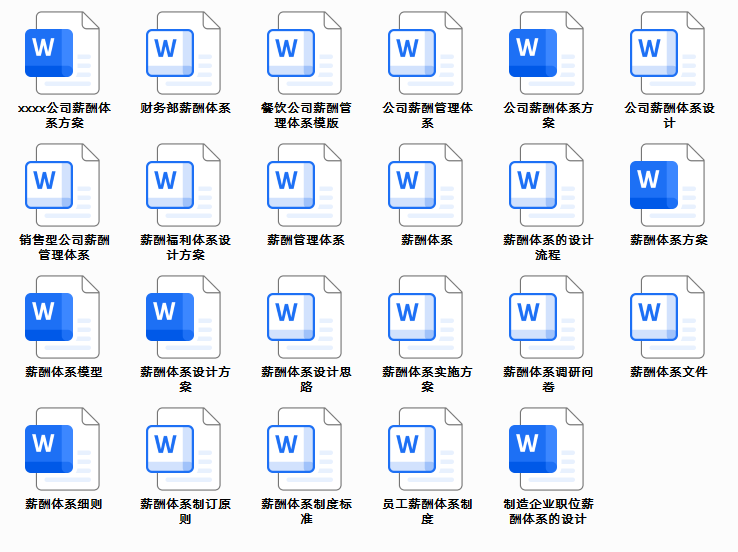Click the Word icon for 薪酬体系细则
Screen dimensions: 738x552
pyautogui.click(x=62, y=449)
